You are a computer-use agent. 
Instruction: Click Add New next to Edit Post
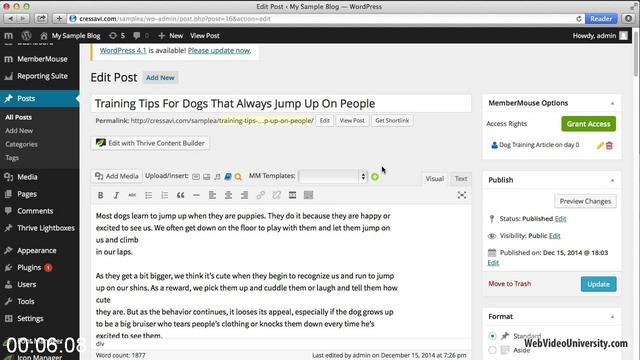(160, 78)
